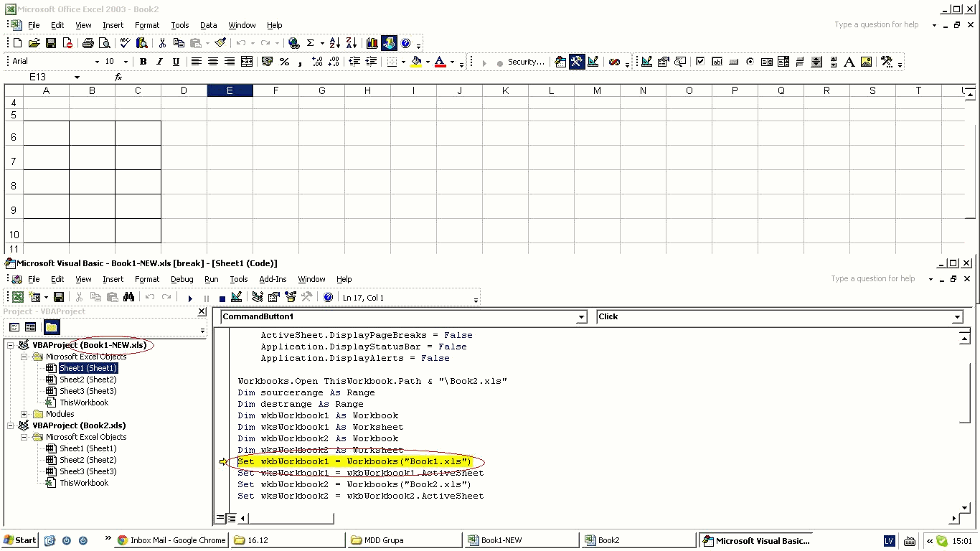Viewport: 980px width, 551px height.
Task: Open the Name Box E13 dropdown arrow
Action: pyautogui.click(x=77, y=77)
